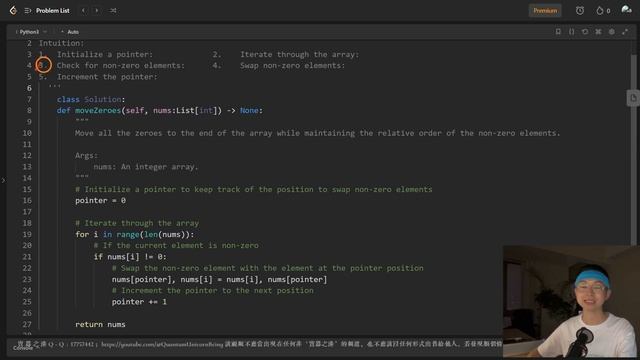Click 'Args:' in the docstring

pyautogui.click(x=87, y=156)
